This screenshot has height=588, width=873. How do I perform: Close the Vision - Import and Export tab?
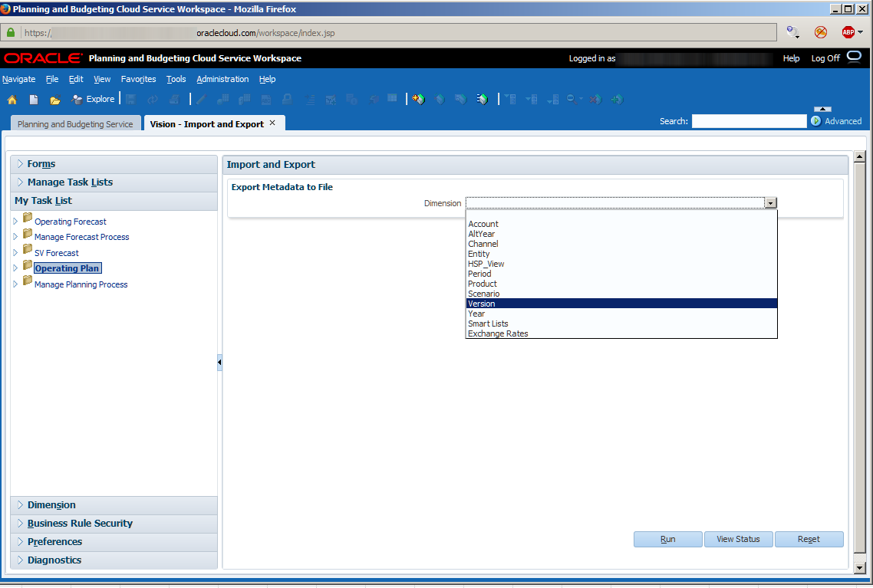272,123
